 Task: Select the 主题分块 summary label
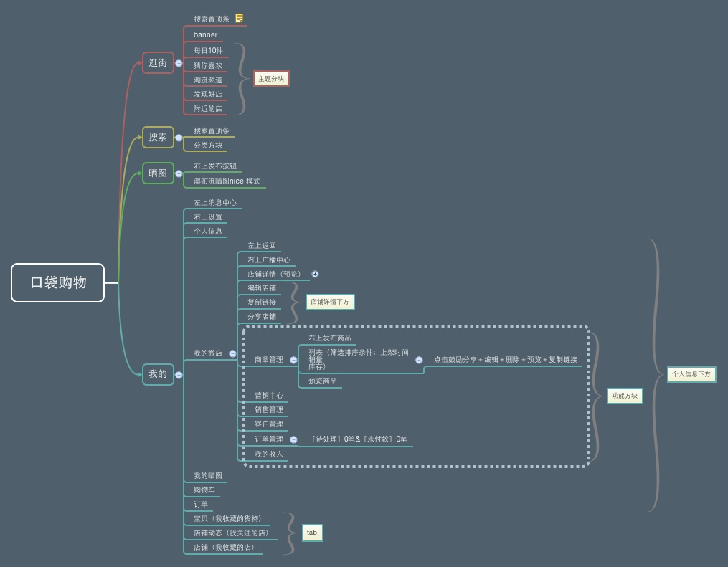[x=271, y=79]
